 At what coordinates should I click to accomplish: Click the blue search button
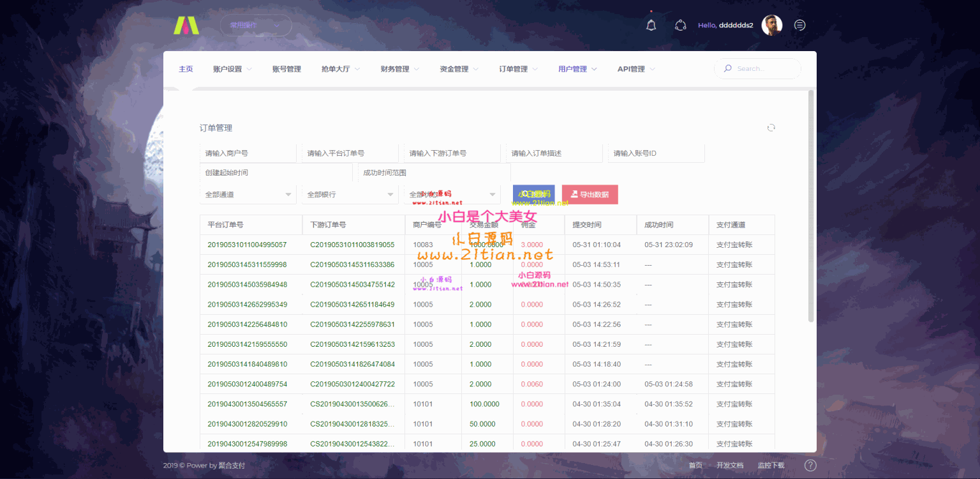click(533, 194)
